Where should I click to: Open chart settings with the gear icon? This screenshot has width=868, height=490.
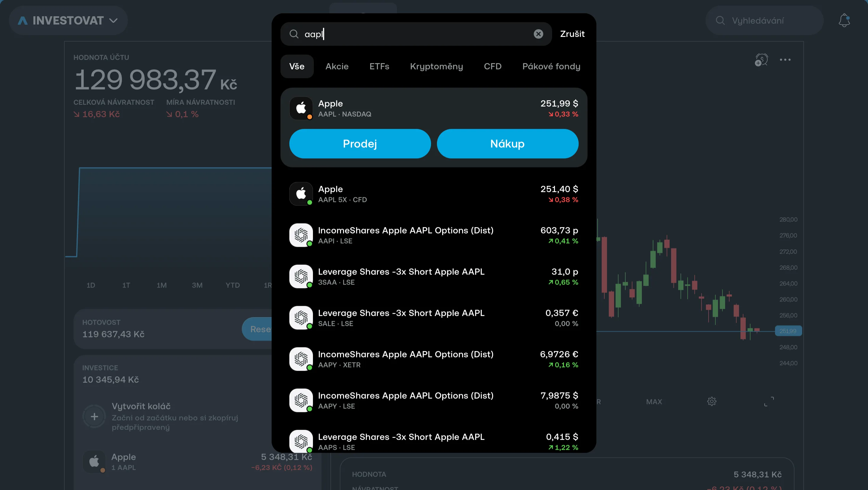(712, 401)
